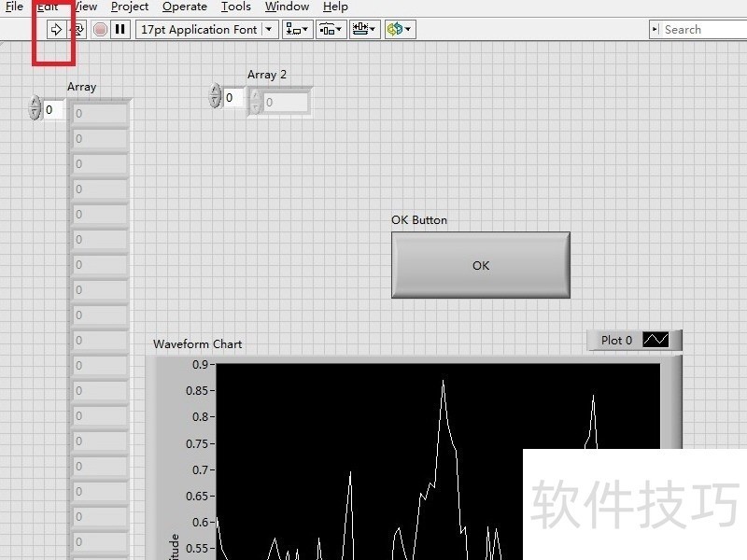747x560 pixels.
Task: Open the Align Objects toolbar icon
Action: point(292,29)
